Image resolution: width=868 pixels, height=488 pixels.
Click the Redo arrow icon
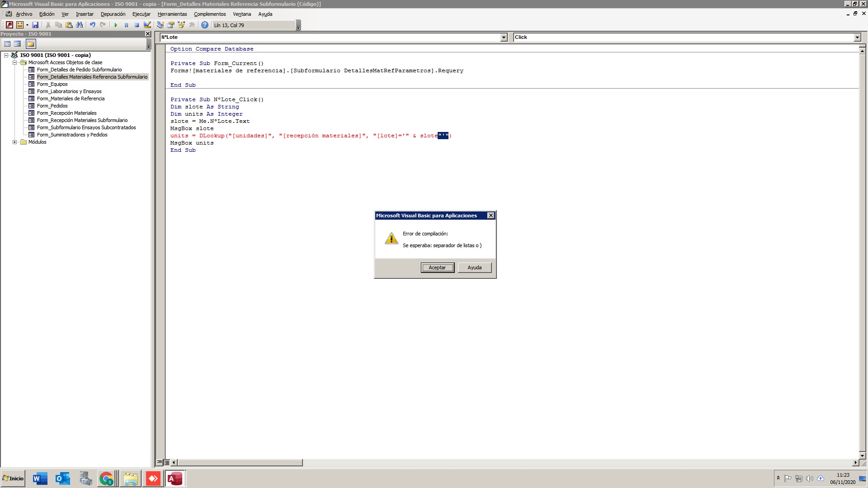point(103,25)
